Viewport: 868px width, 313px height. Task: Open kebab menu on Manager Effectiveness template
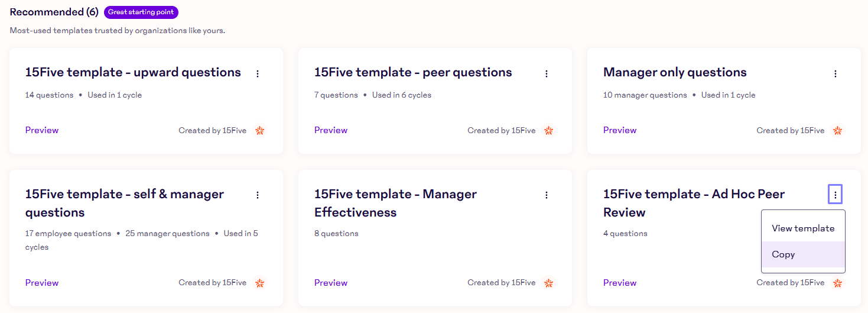tap(547, 195)
